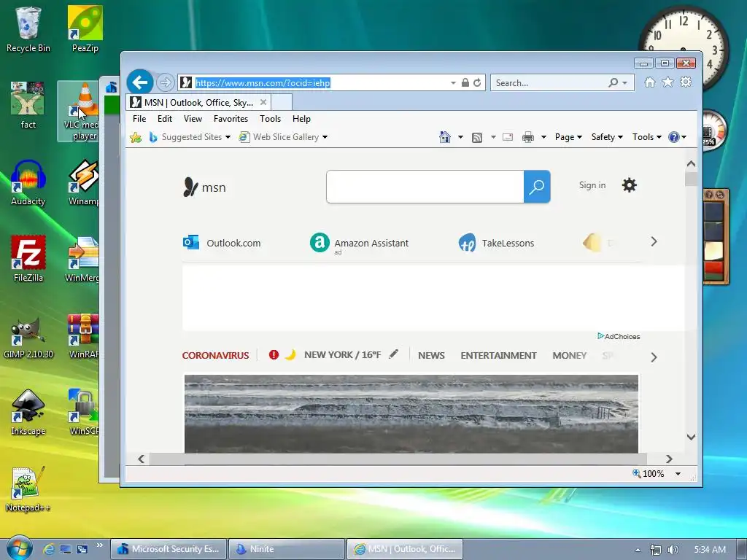
Task: Click the volume speaker tray icon
Action: click(x=673, y=550)
